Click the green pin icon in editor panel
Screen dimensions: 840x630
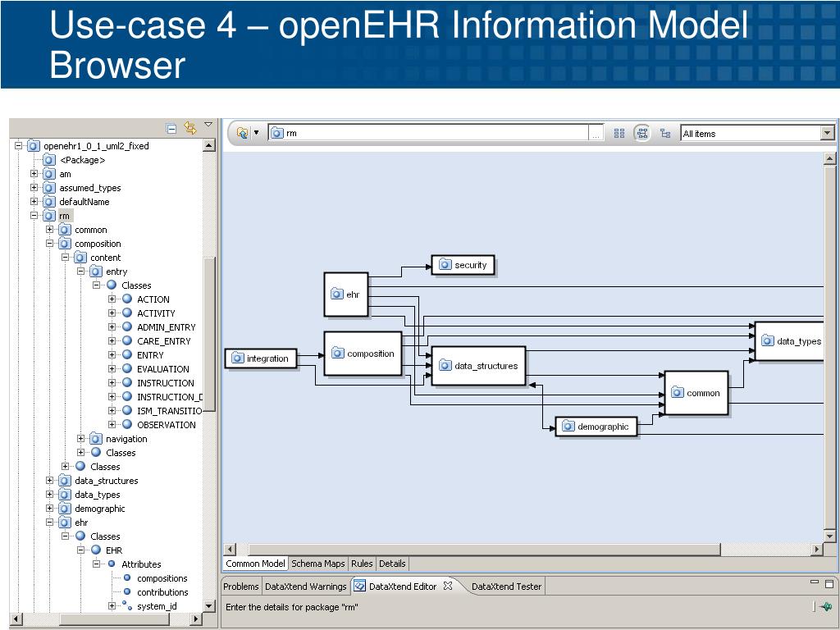(827, 607)
